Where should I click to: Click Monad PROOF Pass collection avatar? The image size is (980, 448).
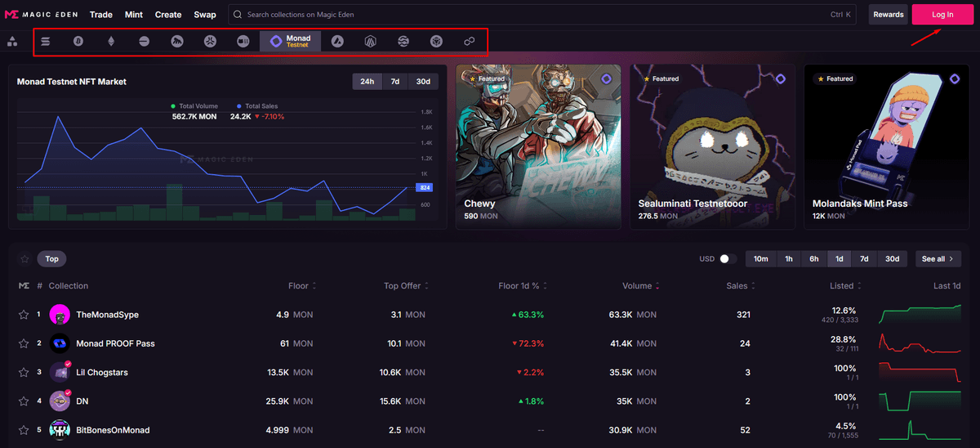pos(60,343)
